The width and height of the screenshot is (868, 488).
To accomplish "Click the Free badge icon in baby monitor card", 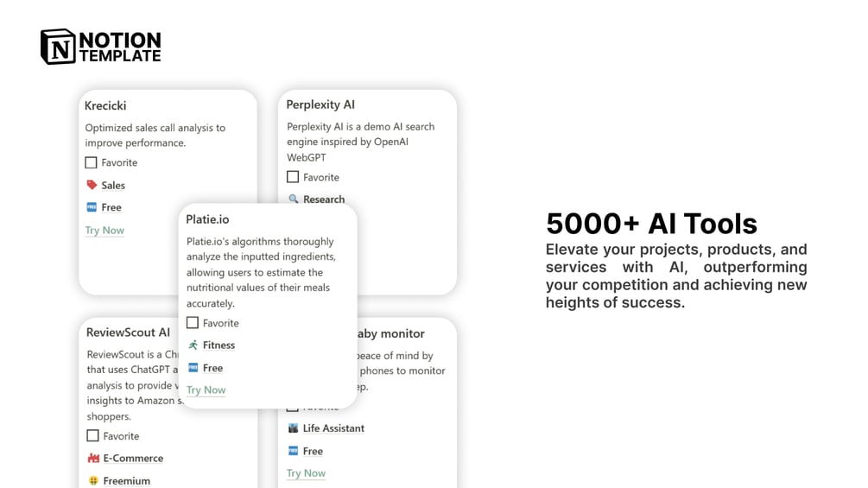I will 294,450.
